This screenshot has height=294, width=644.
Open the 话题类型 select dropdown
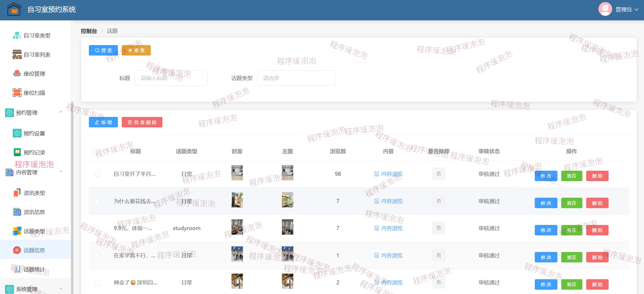point(296,78)
